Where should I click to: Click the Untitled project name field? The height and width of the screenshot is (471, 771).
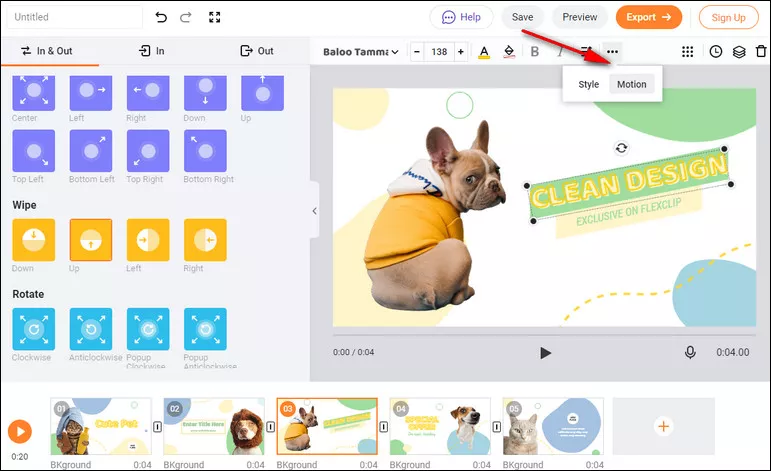[75, 17]
